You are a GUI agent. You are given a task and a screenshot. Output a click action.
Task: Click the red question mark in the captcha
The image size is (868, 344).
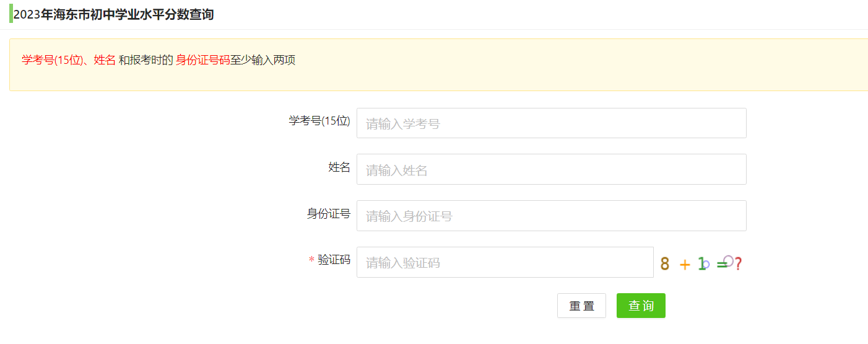(737, 264)
